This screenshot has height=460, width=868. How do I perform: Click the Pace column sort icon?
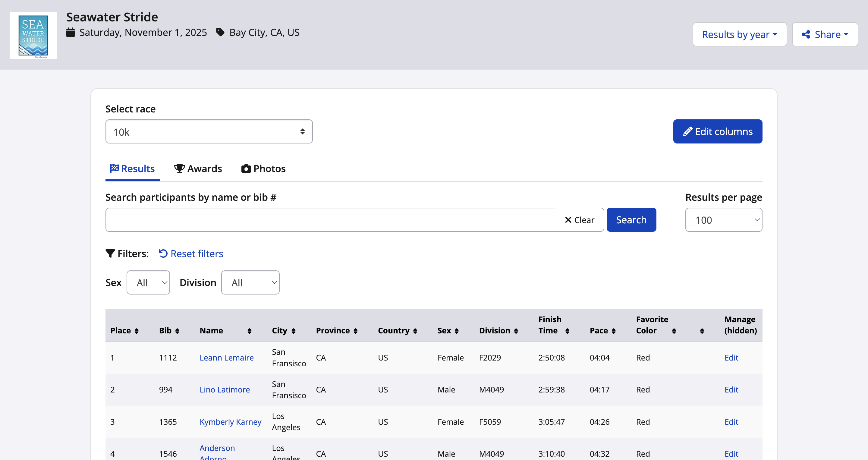[614, 331]
